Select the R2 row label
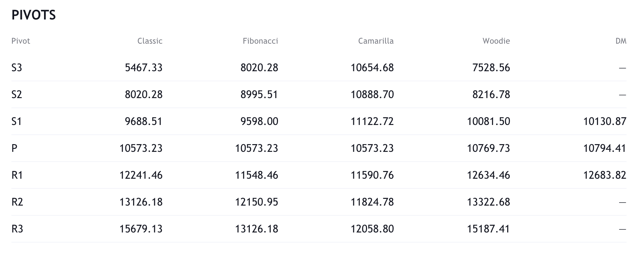 (x=17, y=202)
